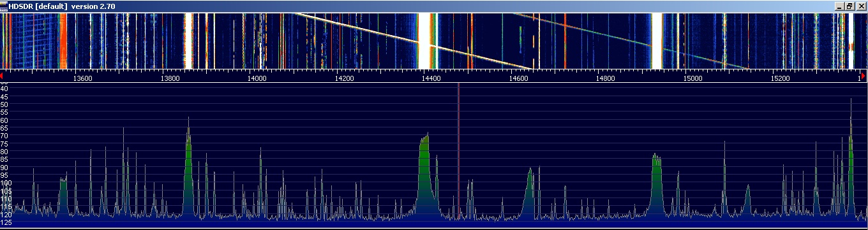Click the wide white waterfall signal near 14400
868x230 pixels.
coord(424,41)
